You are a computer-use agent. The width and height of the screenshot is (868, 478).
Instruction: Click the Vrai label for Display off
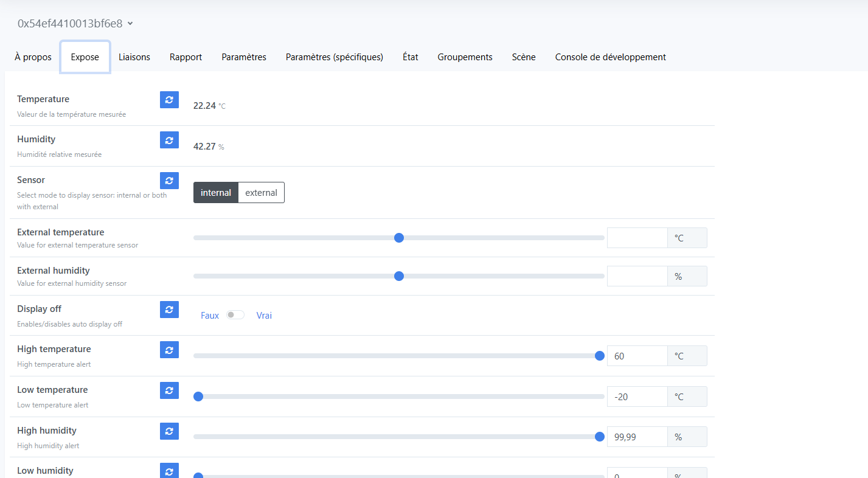[264, 316]
